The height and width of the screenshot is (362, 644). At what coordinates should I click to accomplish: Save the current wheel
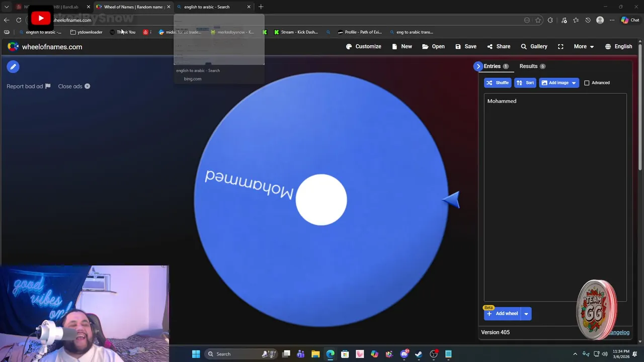466,46
